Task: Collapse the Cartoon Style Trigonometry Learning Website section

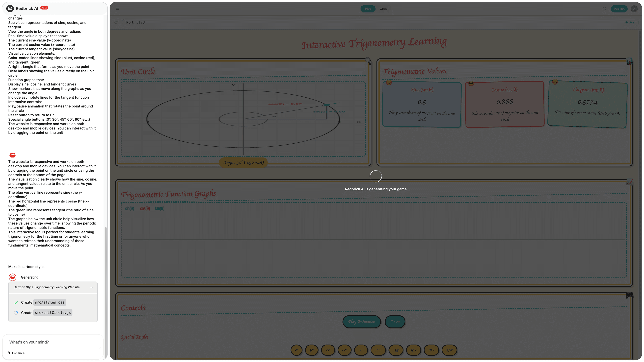Action: [x=92, y=287]
